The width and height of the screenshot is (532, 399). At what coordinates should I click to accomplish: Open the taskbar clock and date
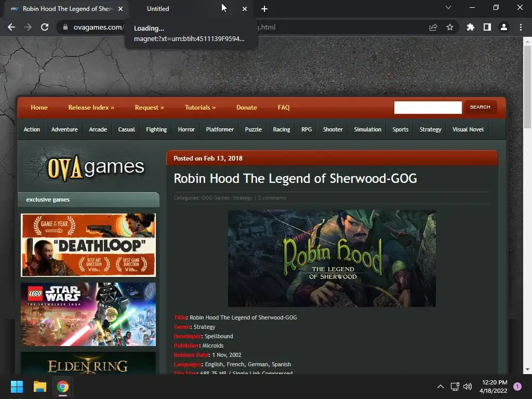click(494, 387)
